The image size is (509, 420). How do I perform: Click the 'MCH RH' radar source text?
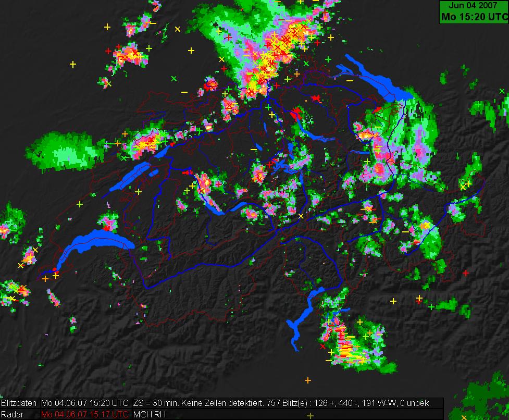[x=150, y=414]
